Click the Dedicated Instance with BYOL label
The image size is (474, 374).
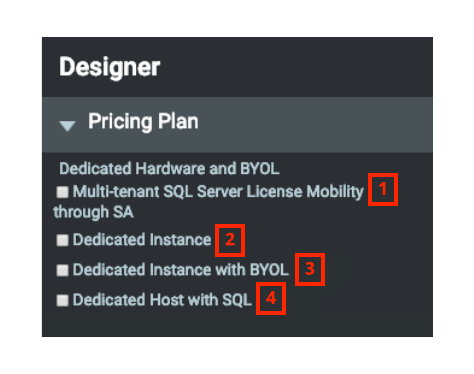181,270
